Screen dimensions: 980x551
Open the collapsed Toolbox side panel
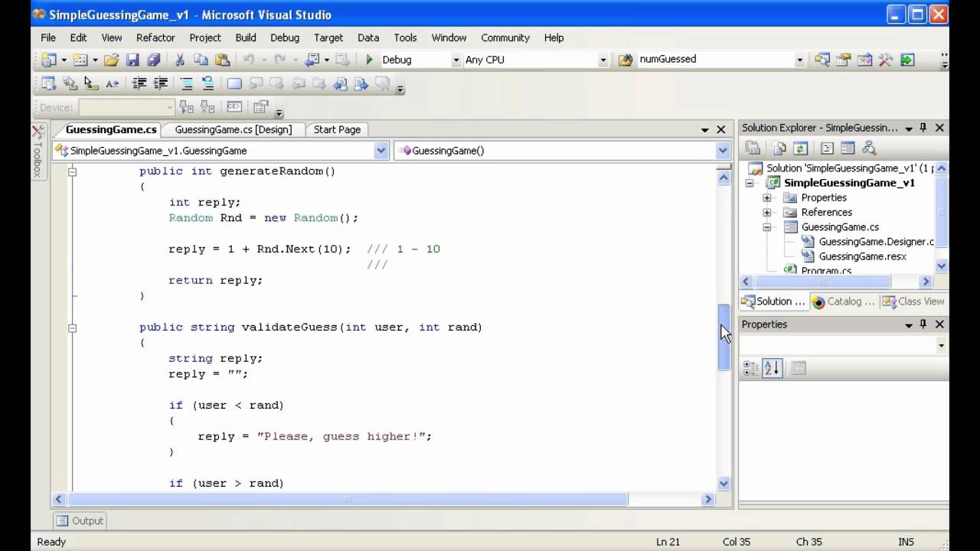(x=38, y=152)
